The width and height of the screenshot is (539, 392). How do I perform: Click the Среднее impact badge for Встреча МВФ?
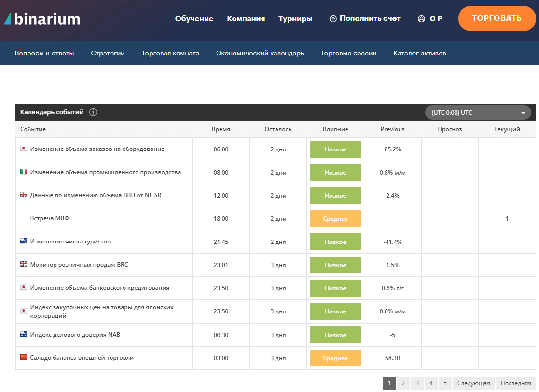(335, 219)
